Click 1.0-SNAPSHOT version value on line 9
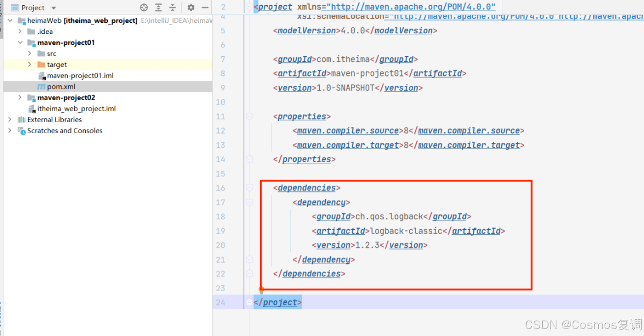The height and width of the screenshot is (336, 644). 346,88
